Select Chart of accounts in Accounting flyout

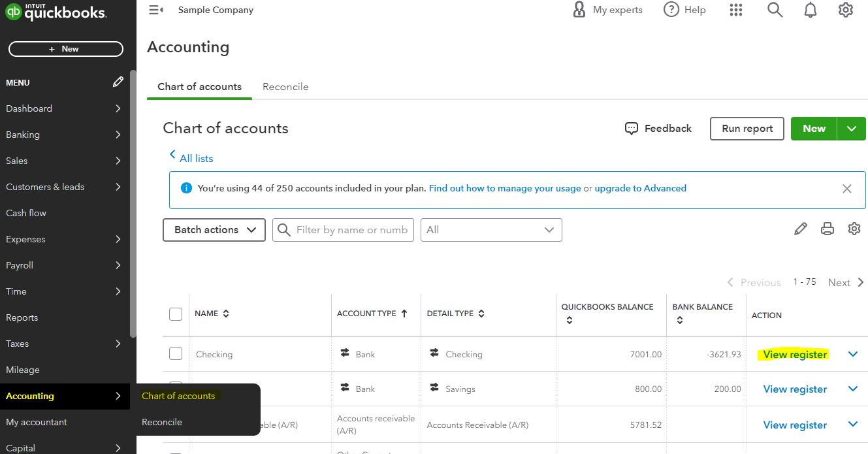click(178, 396)
